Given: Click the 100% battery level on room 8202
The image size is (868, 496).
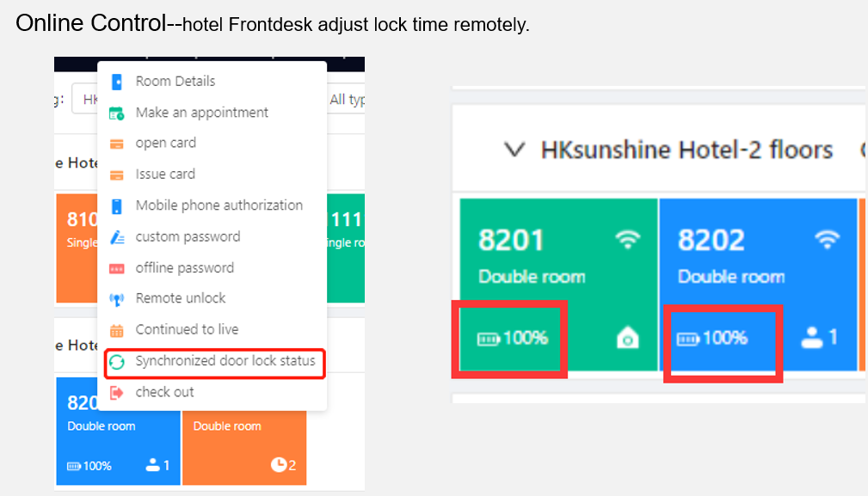Looking at the screenshot, I should [x=725, y=339].
